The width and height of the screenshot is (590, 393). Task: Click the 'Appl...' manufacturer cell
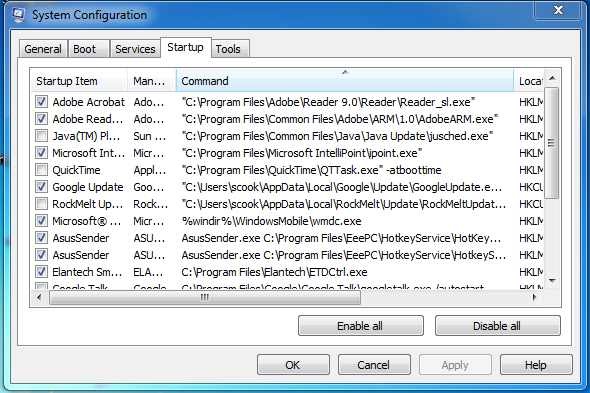(x=150, y=170)
